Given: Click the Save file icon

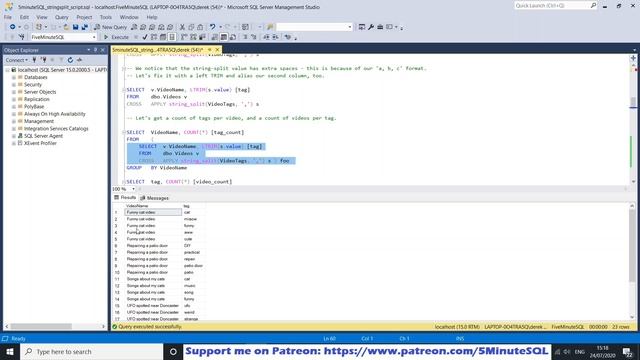Looking at the screenshot, I should [x=76, y=27].
